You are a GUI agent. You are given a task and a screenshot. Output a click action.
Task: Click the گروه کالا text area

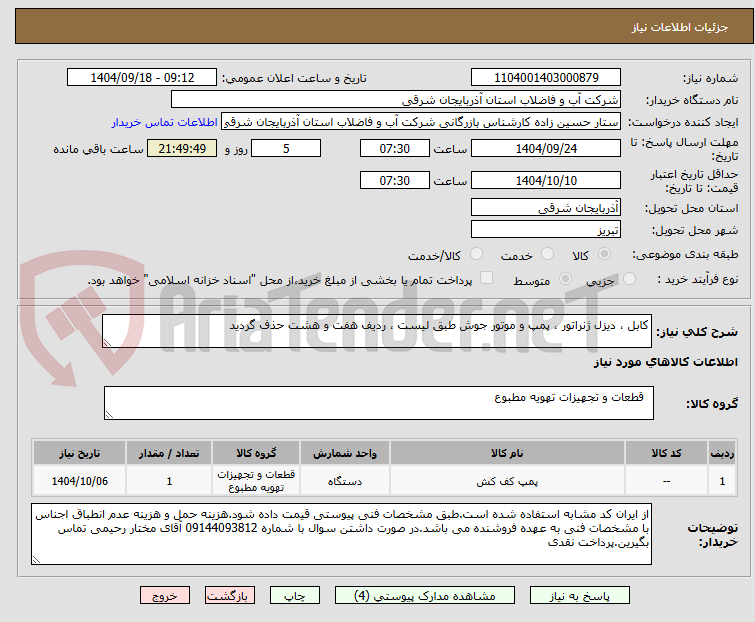click(378, 403)
